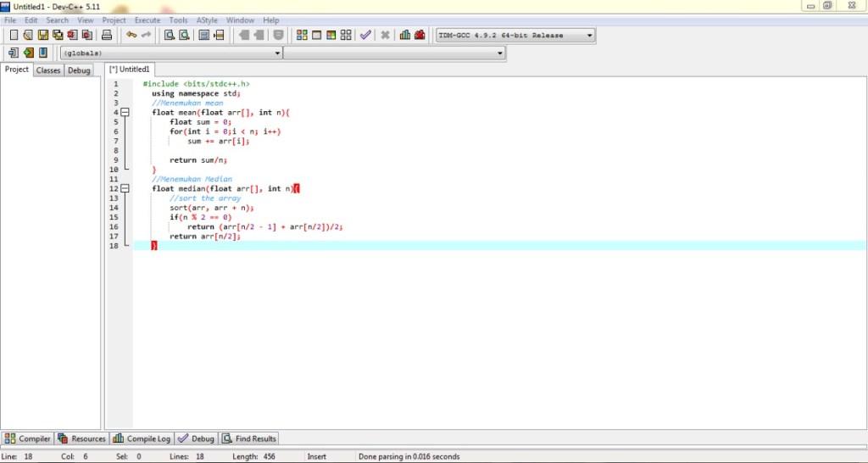Viewport: 868px width, 463px height.
Task: Collapse the median function fold marker
Action: 125,188
